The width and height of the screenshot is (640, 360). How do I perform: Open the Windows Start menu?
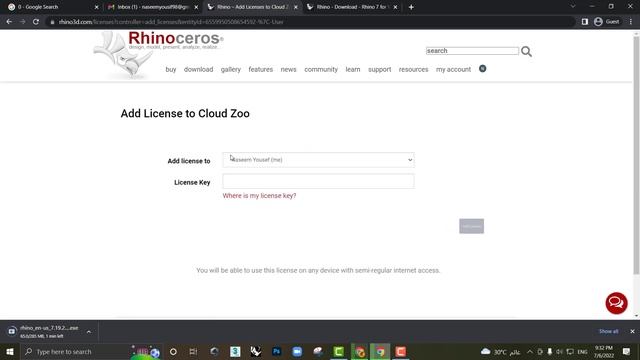(x=10, y=351)
